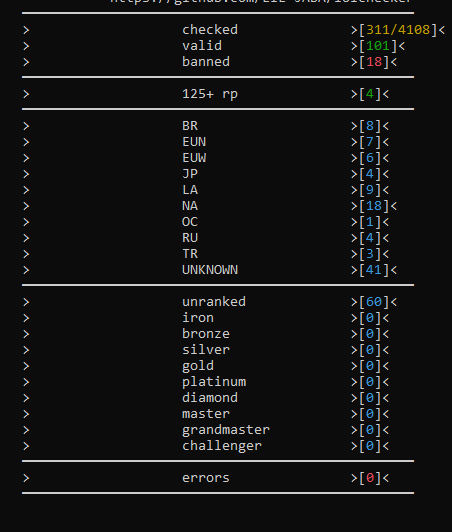Select the valid count value 101

[x=378, y=46]
